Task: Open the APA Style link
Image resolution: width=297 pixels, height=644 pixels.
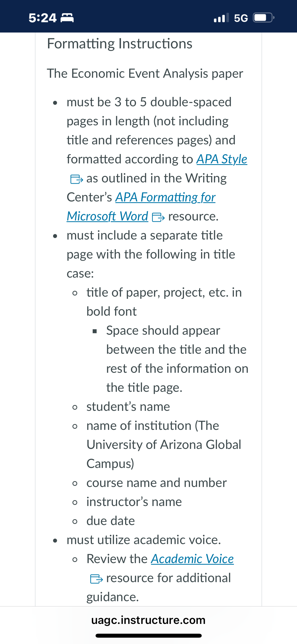Action: pos(222,159)
